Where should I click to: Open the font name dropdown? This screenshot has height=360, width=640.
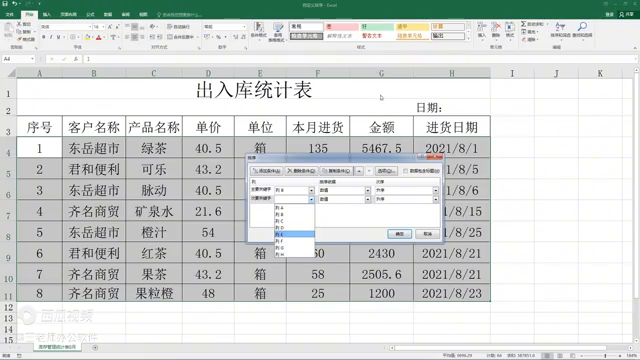pyautogui.click(x=90, y=27)
